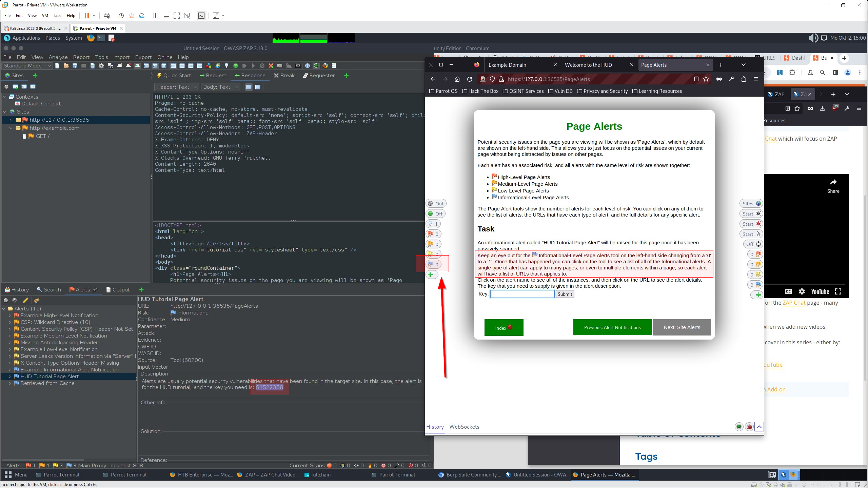Toggle the HUD Scope 'Out' tool

pos(436,204)
